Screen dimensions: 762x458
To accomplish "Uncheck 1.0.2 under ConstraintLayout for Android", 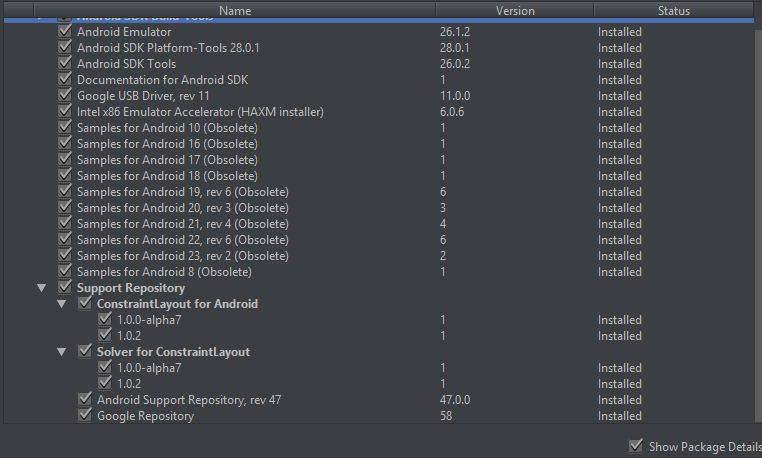I will [104, 335].
